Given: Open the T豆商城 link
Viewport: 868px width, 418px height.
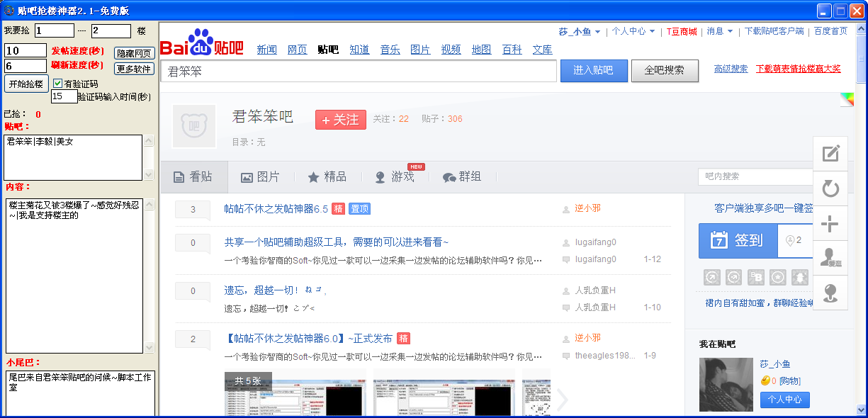Looking at the screenshot, I should [x=682, y=31].
